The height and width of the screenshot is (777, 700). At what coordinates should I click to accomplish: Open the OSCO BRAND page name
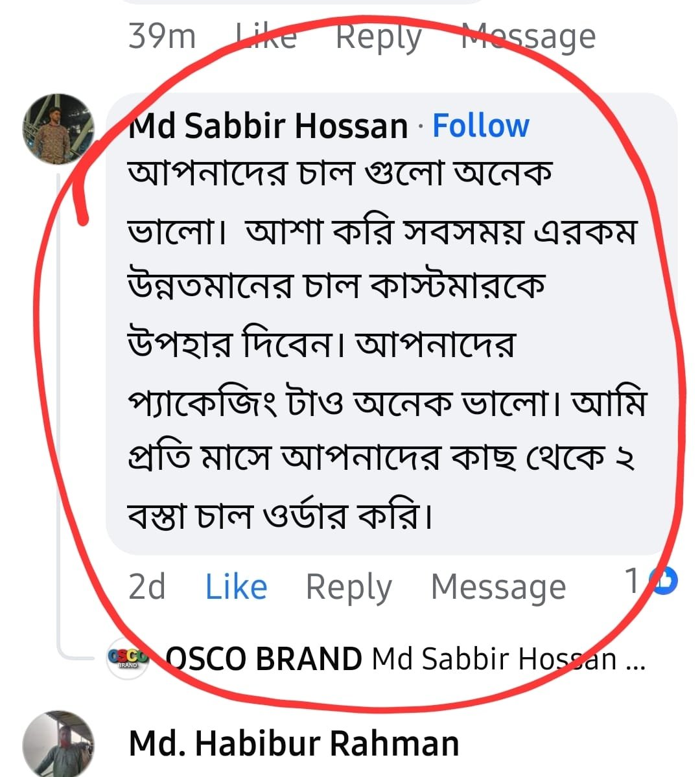click(263, 659)
